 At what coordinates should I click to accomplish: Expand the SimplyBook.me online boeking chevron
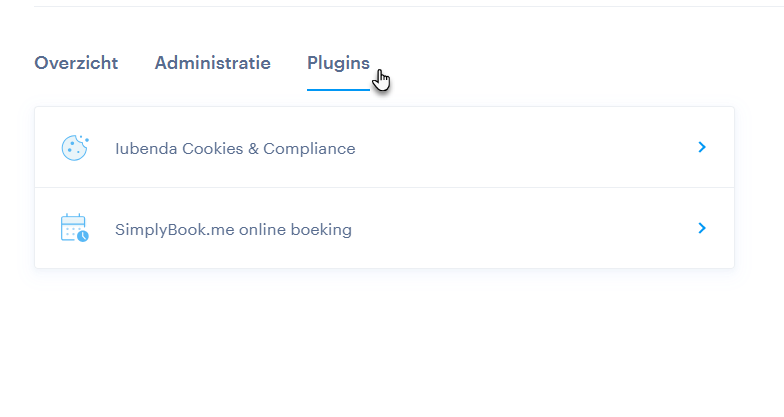point(702,228)
